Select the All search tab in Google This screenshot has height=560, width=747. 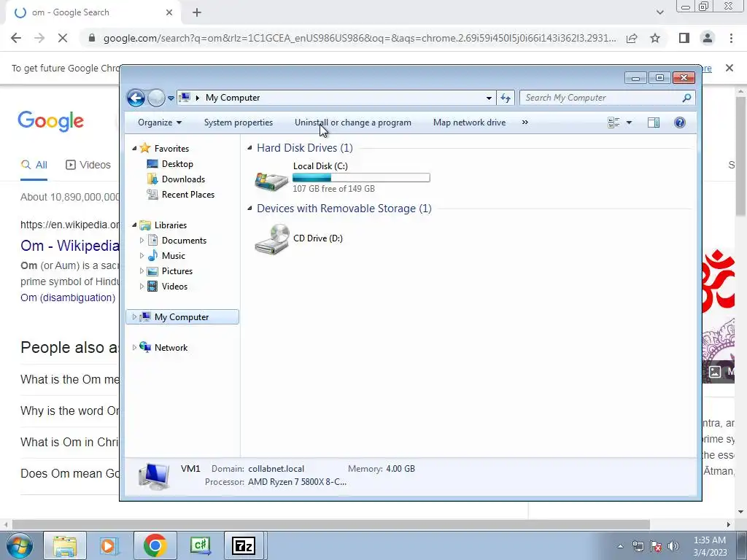click(x=34, y=165)
